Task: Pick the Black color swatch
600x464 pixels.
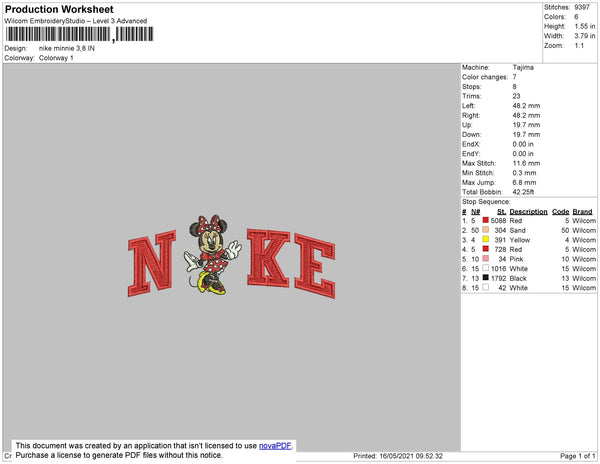Action: 486,277
